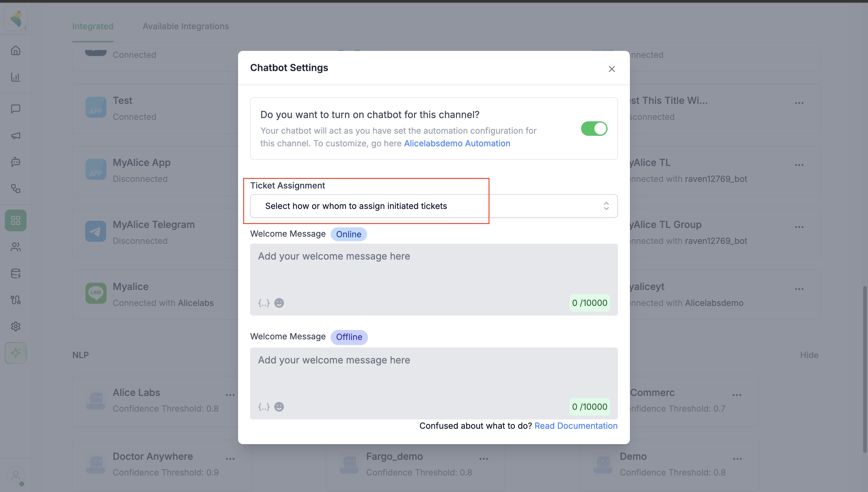Open emoji picker for online welcome message
The width and height of the screenshot is (868, 492).
[279, 303]
